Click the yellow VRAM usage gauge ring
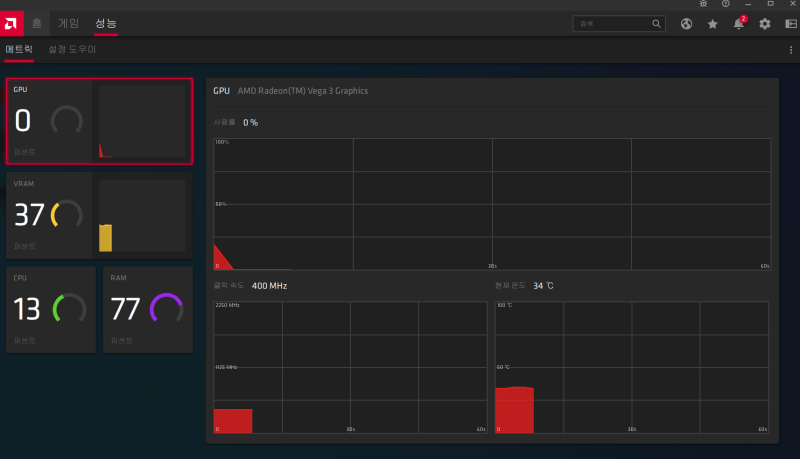Viewport: 800px width, 459px height. pos(67,213)
